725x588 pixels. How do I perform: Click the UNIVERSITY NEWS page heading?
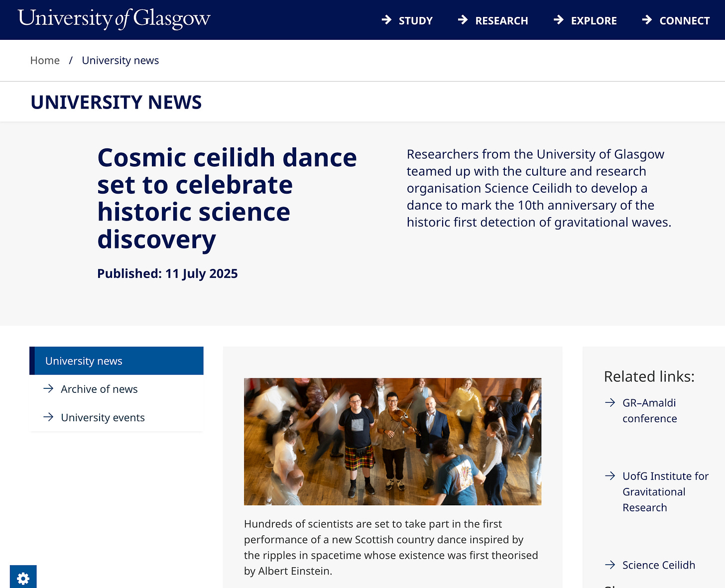pyautogui.click(x=116, y=102)
